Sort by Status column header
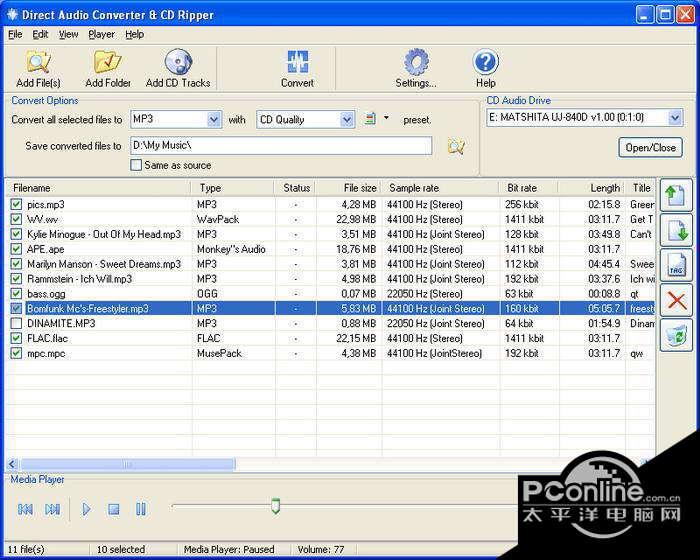Viewport: 700px width, 560px height. (296, 188)
